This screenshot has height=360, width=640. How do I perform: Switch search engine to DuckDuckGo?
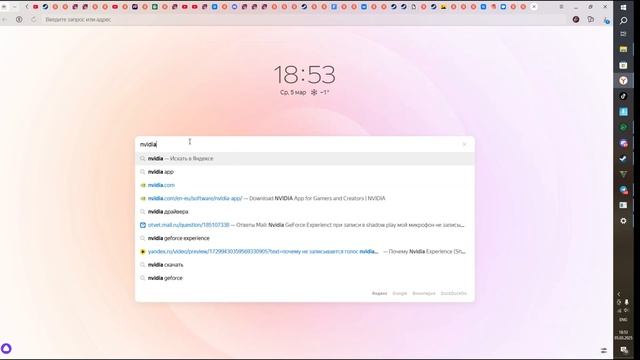(x=453, y=293)
